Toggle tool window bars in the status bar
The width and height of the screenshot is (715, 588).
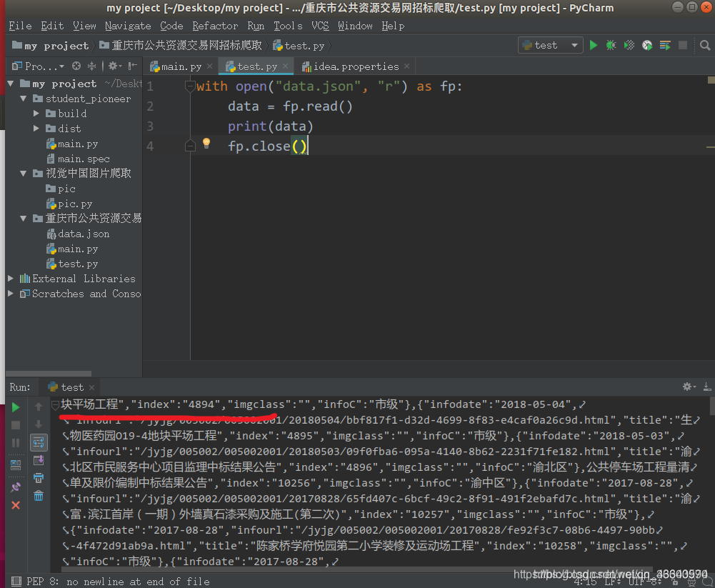[16, 581]
